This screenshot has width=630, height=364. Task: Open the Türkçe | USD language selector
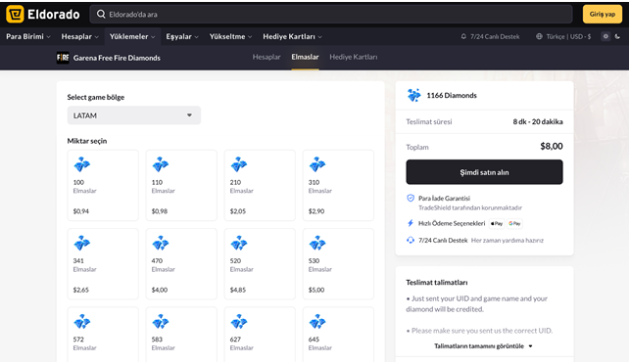click(x=563, y=36)
